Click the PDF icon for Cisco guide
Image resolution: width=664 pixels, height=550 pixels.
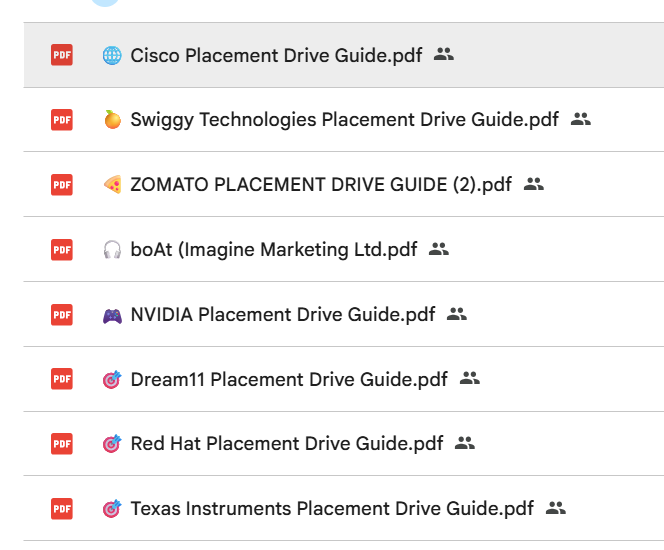(x=62, y=55)
